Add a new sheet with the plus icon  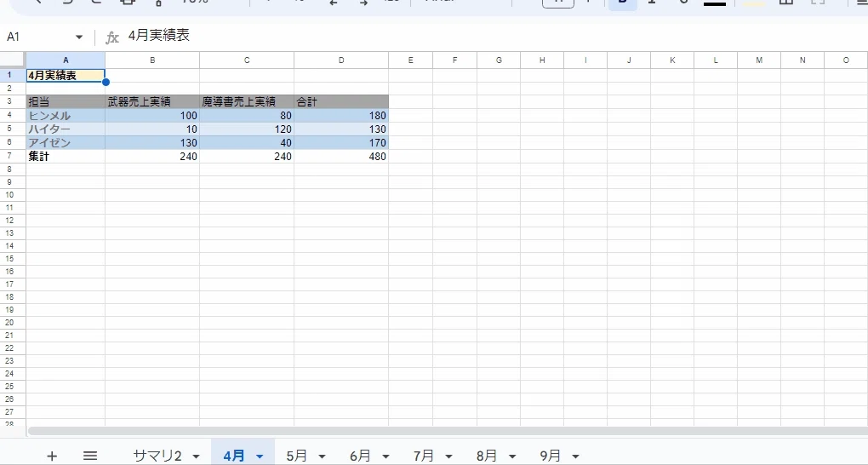click(x=51, y=456)
